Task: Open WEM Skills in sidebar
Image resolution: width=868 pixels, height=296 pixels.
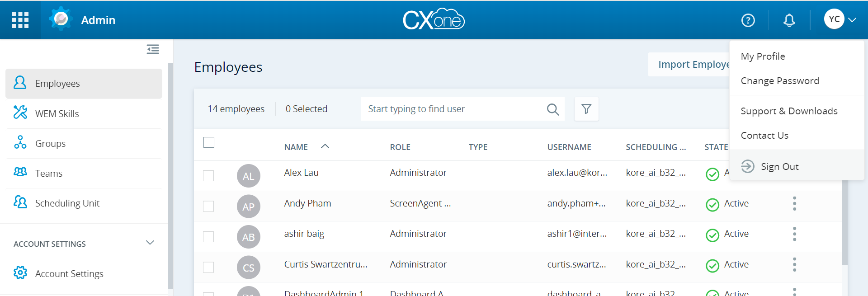Action: coord(57,114)
